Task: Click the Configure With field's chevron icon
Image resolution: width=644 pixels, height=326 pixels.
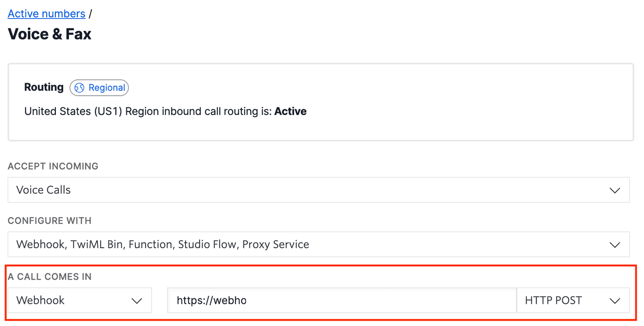Action: 615,244
